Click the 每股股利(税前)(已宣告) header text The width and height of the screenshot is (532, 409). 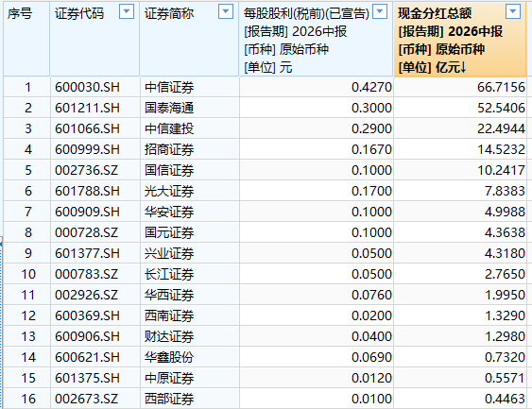pos(306,13)
